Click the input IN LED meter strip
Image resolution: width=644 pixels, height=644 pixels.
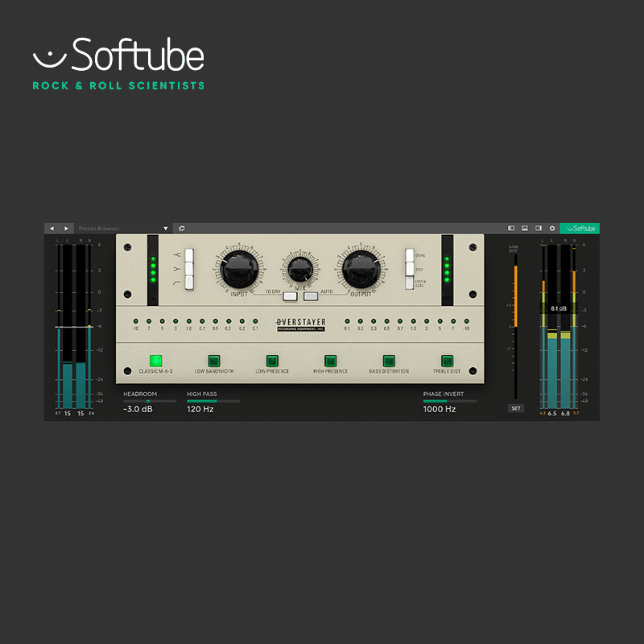(x=153, y=270)
